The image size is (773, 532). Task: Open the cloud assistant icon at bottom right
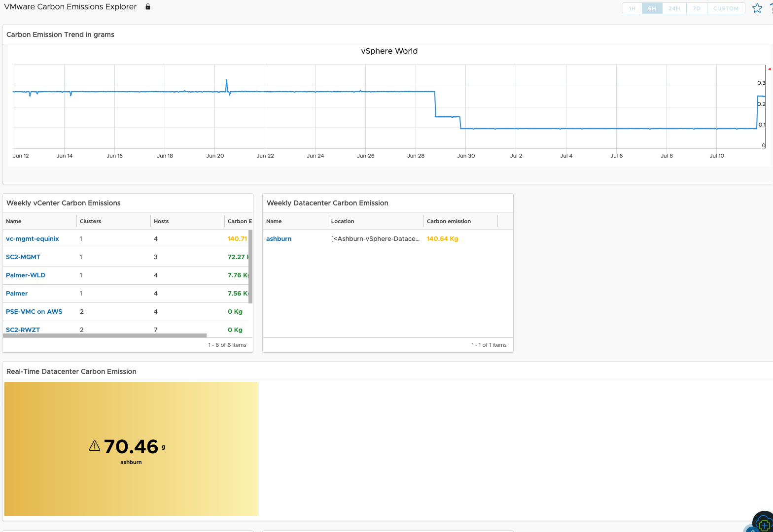coord(763,522)
